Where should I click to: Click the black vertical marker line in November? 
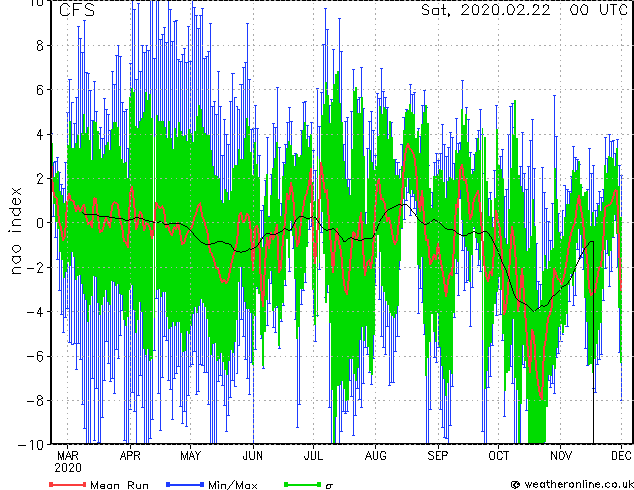tap(593, 342)
